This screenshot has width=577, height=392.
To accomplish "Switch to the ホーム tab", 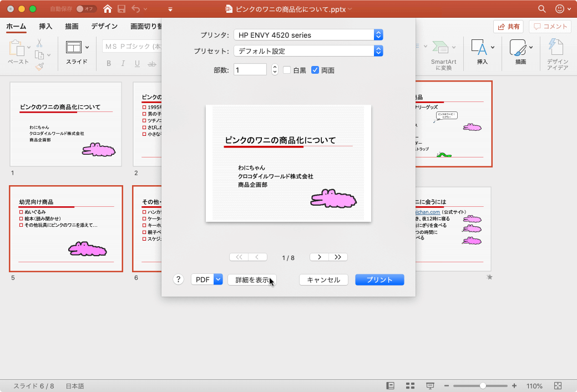I will [16, 27].
